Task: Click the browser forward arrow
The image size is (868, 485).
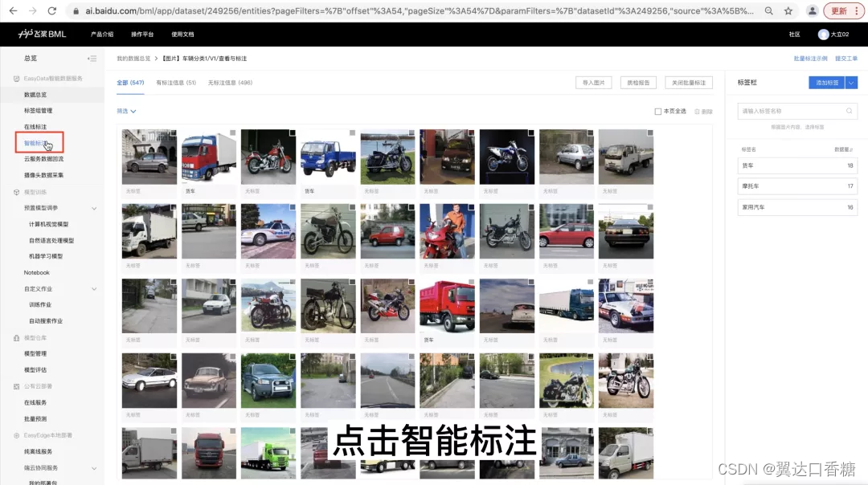Action: (33, 10)
